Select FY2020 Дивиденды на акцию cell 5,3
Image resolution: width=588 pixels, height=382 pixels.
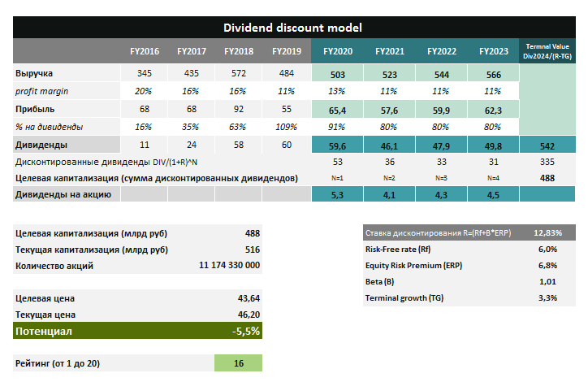click(337, 194)
